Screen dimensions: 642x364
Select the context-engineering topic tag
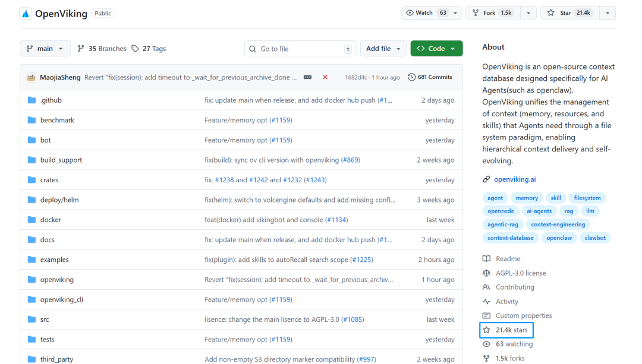pos(558,224)
